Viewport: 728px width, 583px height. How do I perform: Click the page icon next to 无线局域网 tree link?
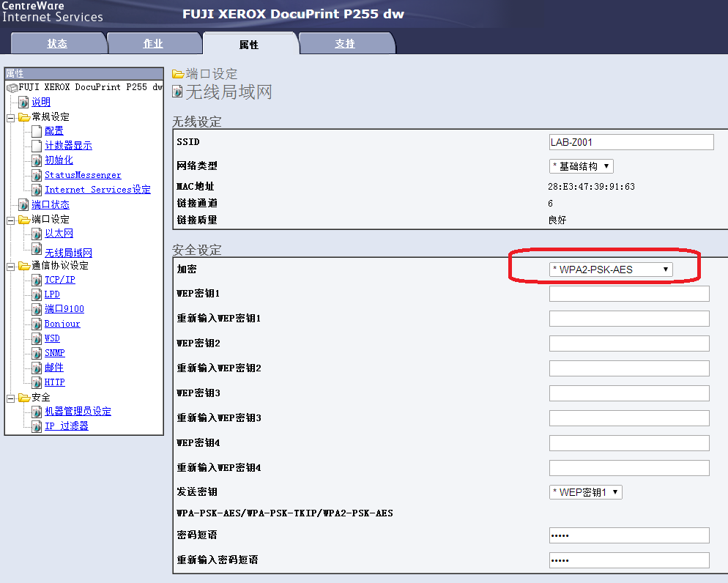(x=37, y=249)
